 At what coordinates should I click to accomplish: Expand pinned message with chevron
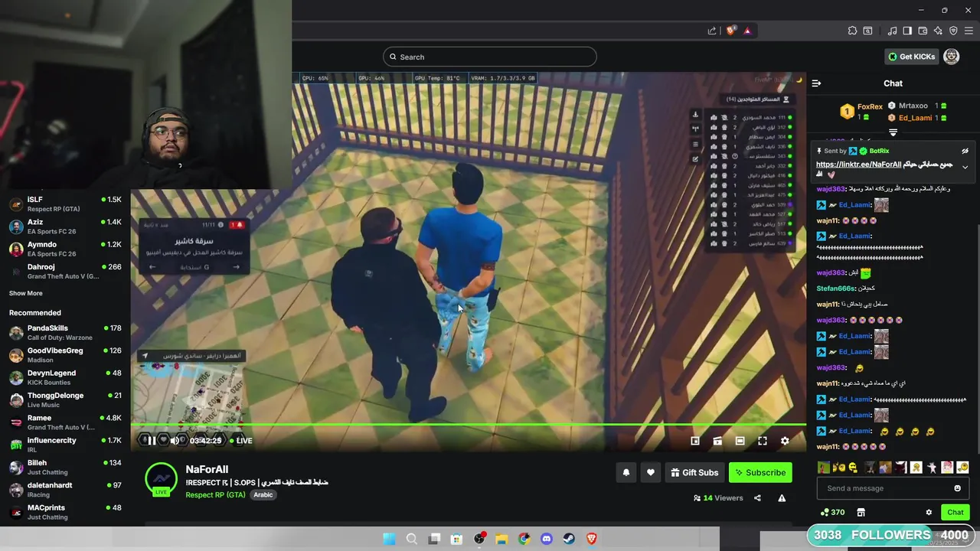(965, 167)
